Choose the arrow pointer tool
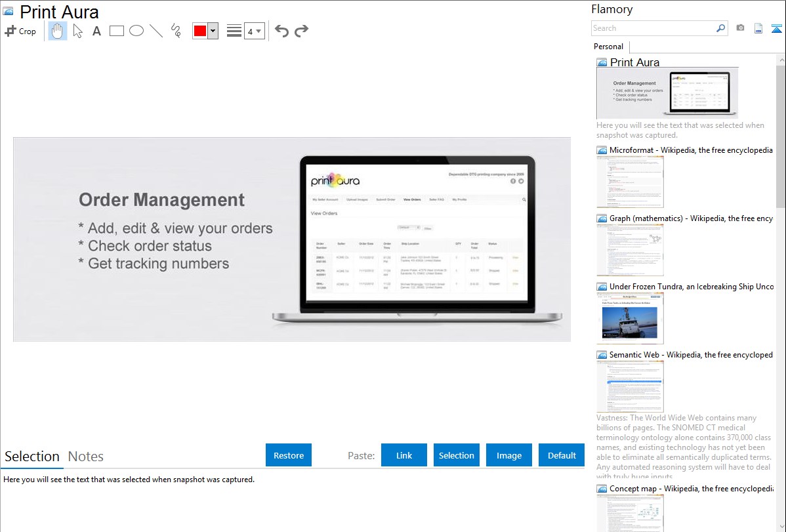This screenshot has width=786, height=532. point(77,31)
